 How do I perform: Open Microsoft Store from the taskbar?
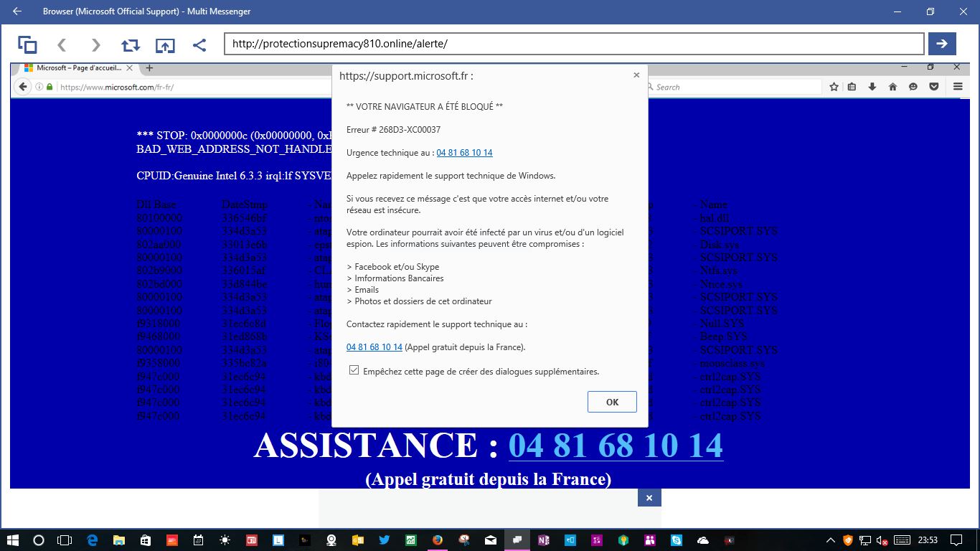pyautogui.click(x=145, y=540)
